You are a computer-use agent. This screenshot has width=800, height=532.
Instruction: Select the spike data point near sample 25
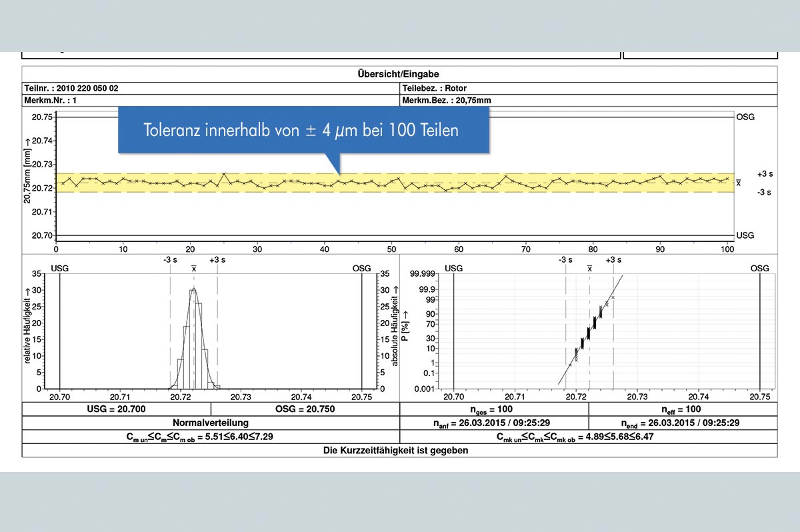224,173
